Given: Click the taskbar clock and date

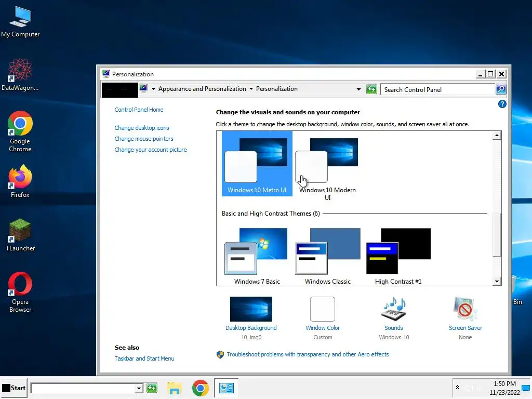Looking at the screenshot, I should pyautogui.click(x=504, y=388).
